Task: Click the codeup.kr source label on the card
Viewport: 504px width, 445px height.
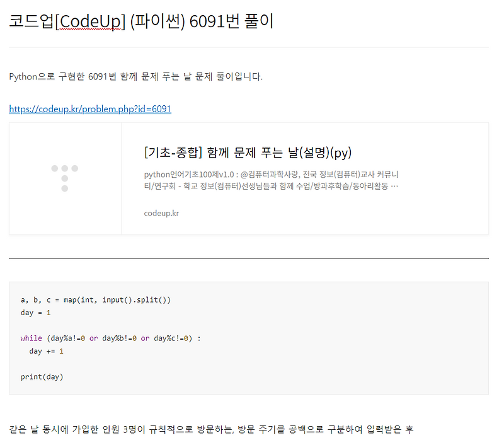Action: tap(160, 213)
